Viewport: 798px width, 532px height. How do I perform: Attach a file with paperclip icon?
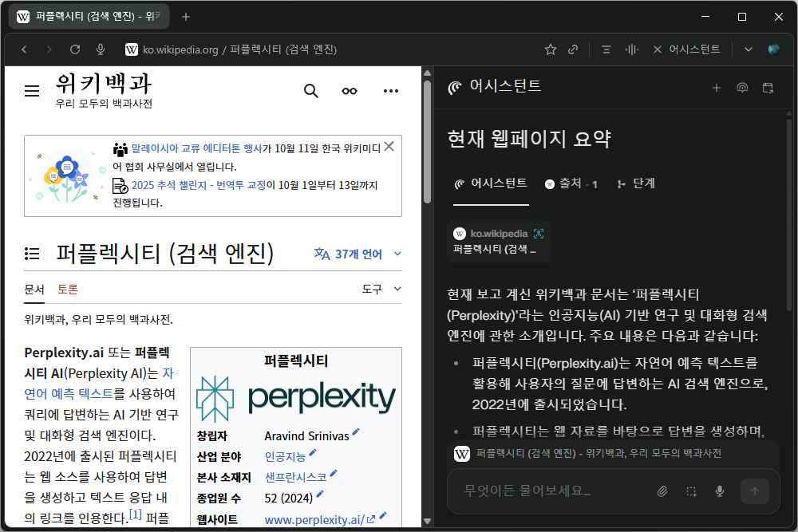click(662, 491)
